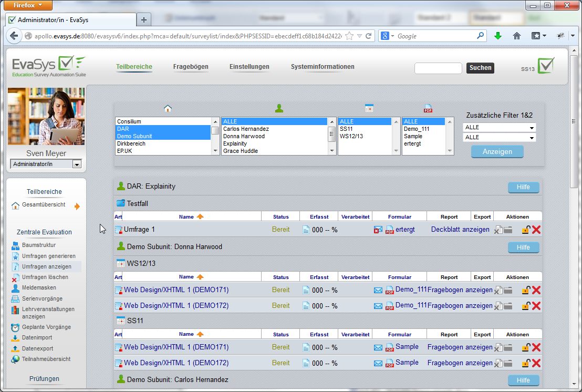The height and width of the screenshot is (392, 582).
Task: Toggle the padlock for Web Design/XHTML 1 (DEMO172)
Action: pos(527,305)
